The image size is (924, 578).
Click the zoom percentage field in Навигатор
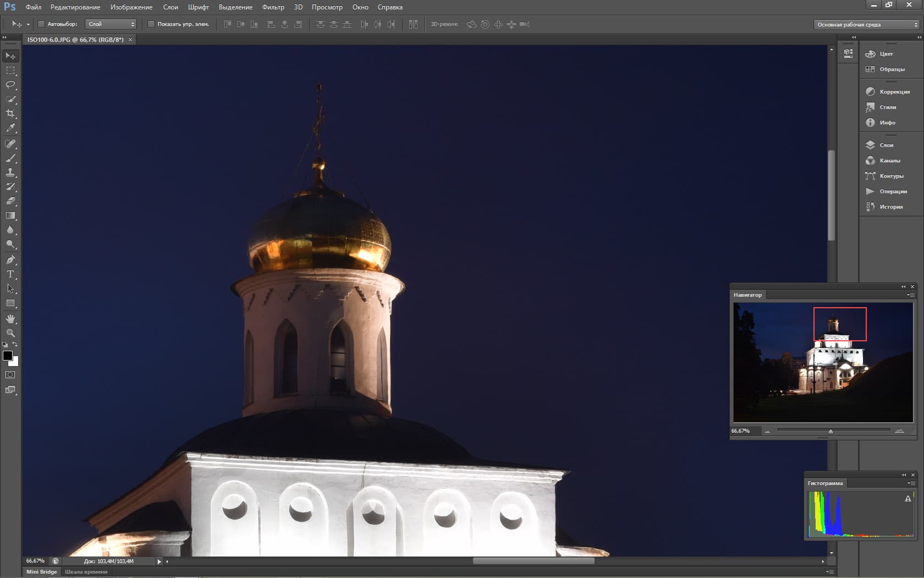click(741, 431)
